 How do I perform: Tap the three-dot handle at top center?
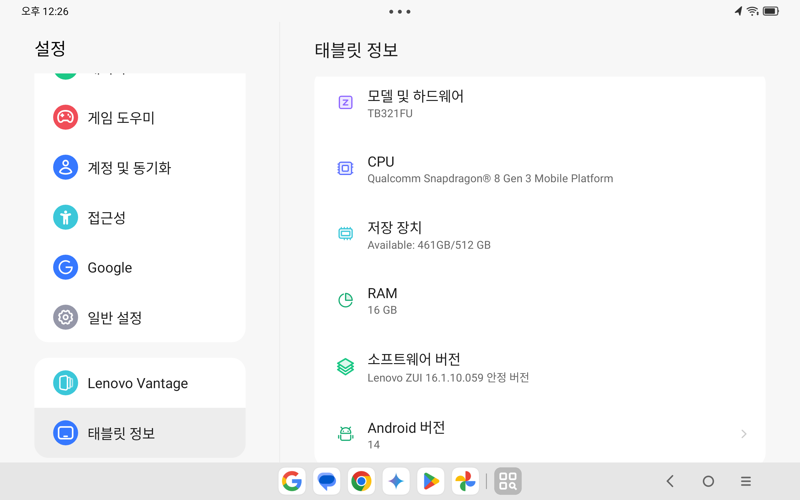click(x=399, y=11)
